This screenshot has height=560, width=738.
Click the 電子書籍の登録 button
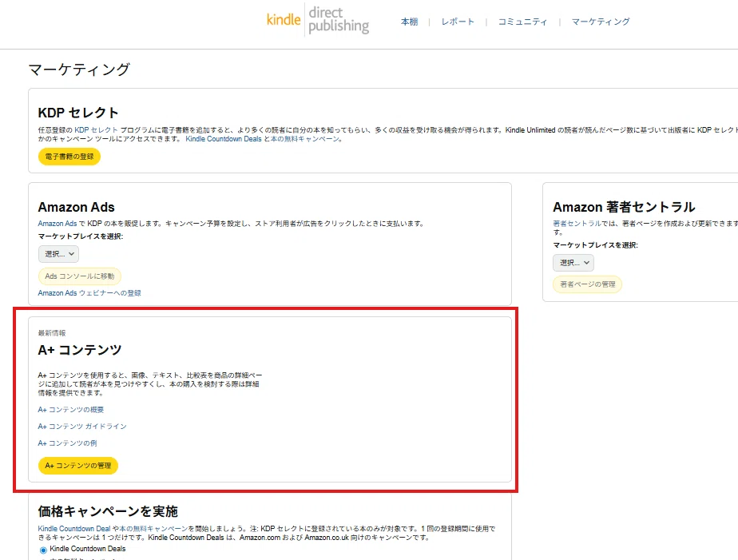tap(69, 157)
